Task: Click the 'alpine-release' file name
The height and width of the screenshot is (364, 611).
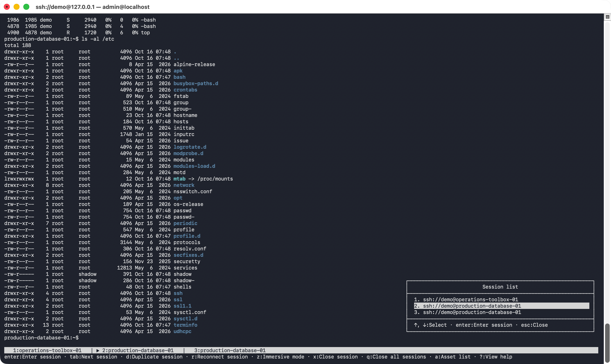Action: (194, 64)
